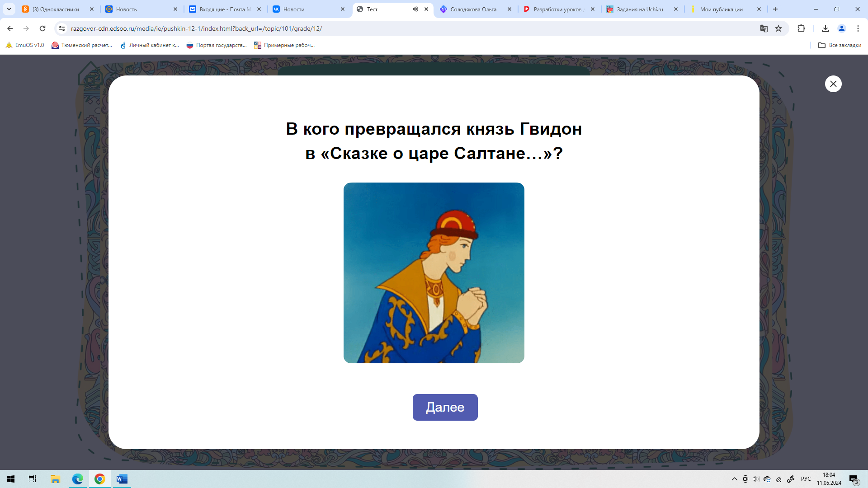Open the notifications action center
The height and width of the screenshot is (488, 868).
pos(854,479)
